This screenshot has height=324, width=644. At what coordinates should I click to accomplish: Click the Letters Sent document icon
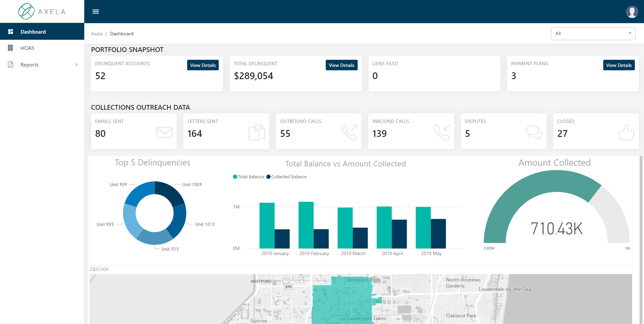(257, 132)
